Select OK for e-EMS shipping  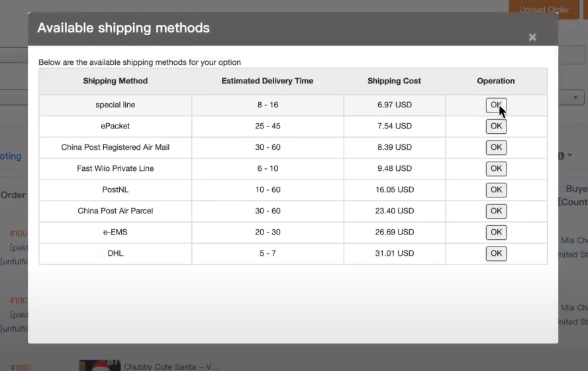pyautogui.click(x=496, y=232)
